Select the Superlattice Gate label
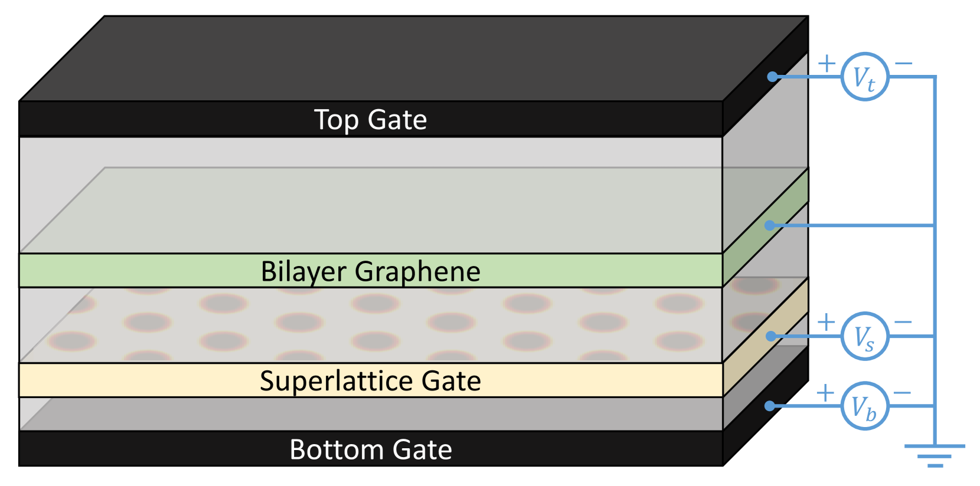 [370, 380]
